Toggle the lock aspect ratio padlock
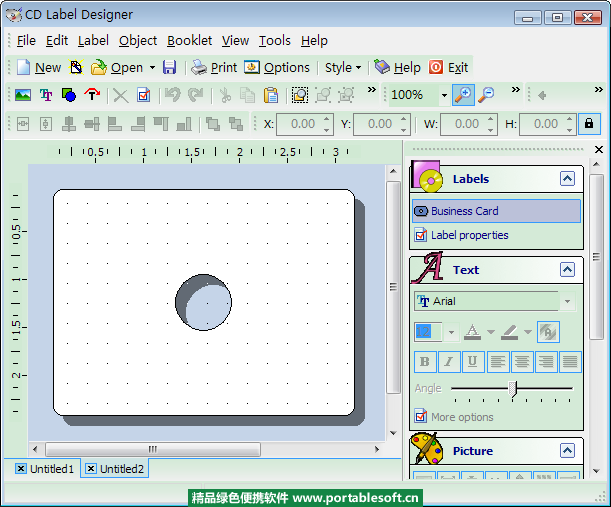Image resolution: width=611 pixels, height=507 pixels. (589, 124)
